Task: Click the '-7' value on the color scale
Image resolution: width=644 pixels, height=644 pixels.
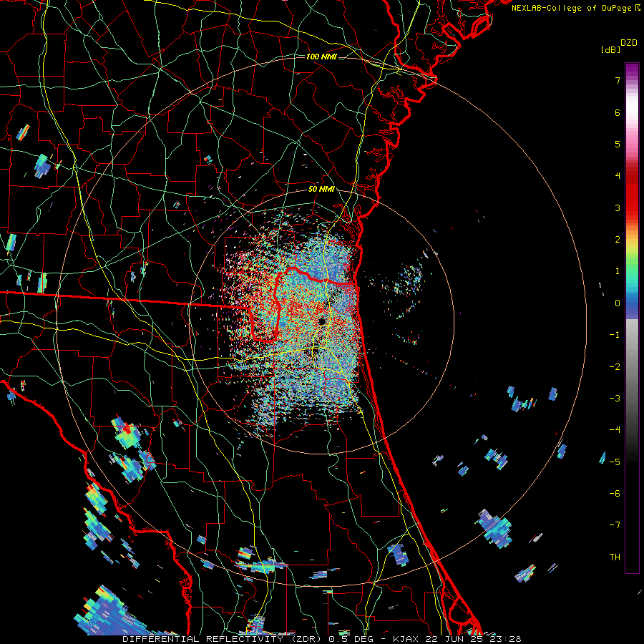Action: coord(615,525)
